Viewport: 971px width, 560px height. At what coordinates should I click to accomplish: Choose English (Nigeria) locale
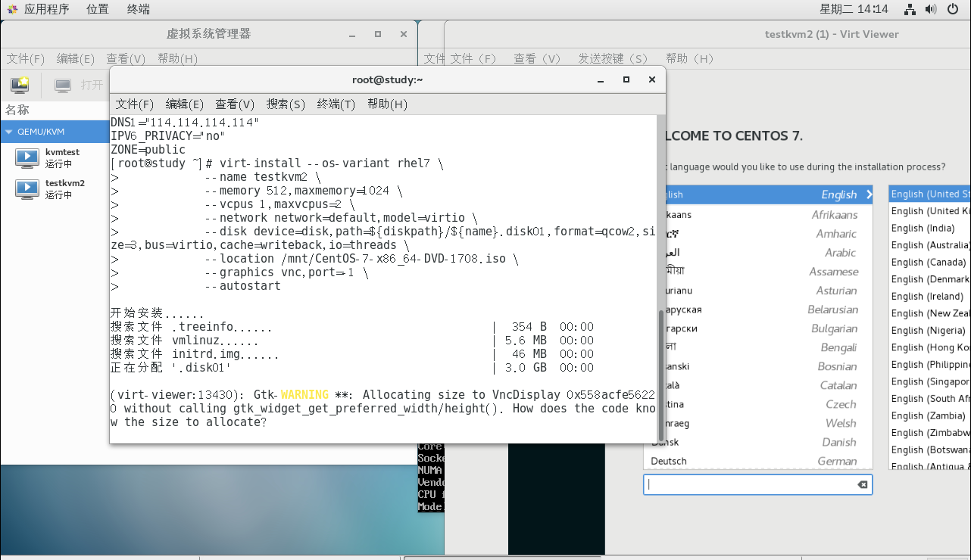(x=929, y=330)
